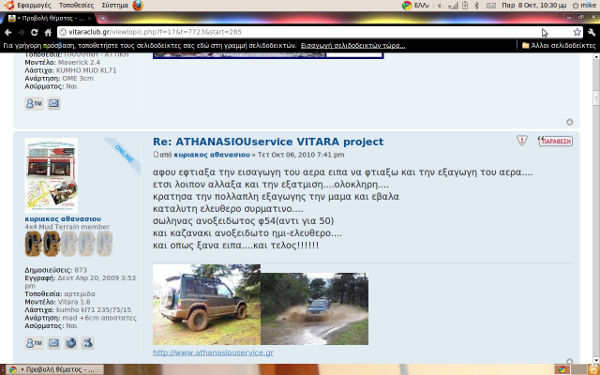Open the Άλλοι σελιδοδείκτες bookmarks folder
600x375 pixels.
[x=559, y=46]
